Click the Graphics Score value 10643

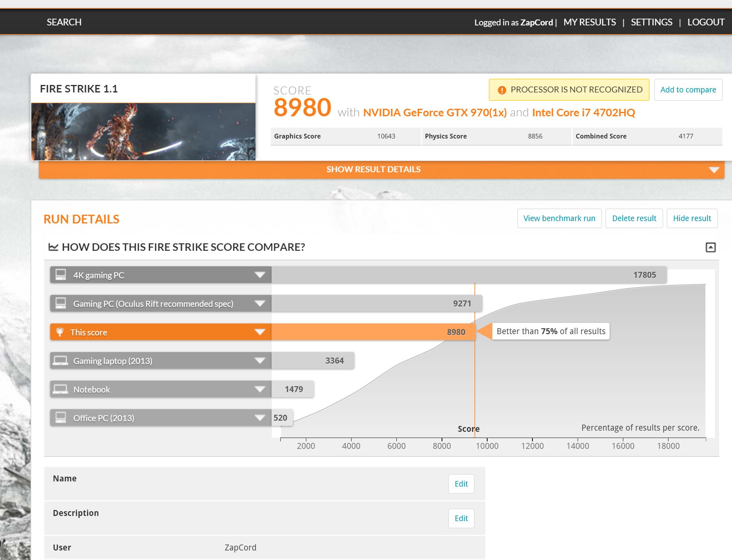(x=386, y=136)
